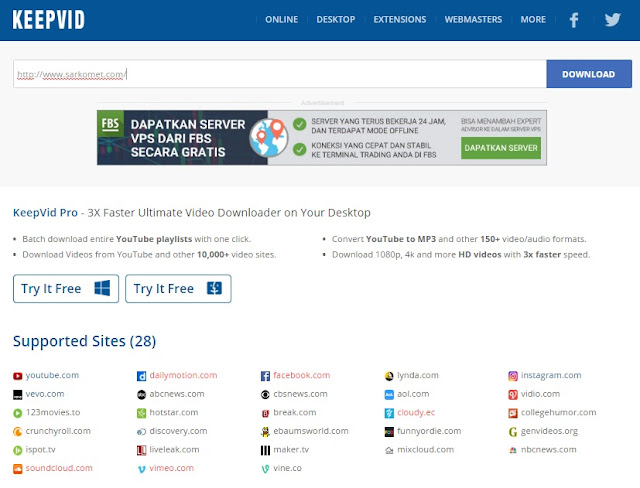Click the ebaumsworld.com site icon
Image resolution: width=640 pixels, height=488 pixels.
tap(265, 432)
